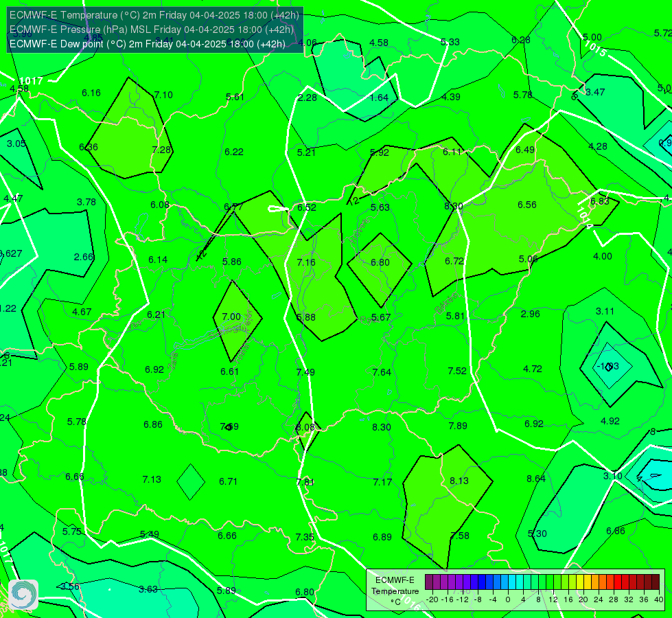Click the grid value 1.64

(x=380, y=98)
